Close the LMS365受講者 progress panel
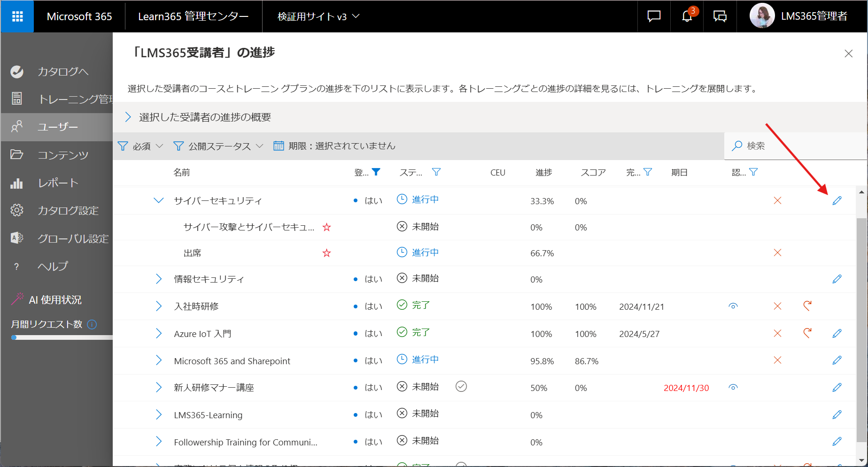868x467 pixels. (x=848, y=54)
